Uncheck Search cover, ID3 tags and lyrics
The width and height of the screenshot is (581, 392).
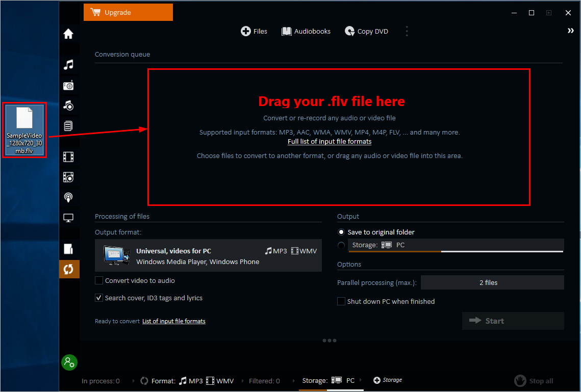coord(99,298)
